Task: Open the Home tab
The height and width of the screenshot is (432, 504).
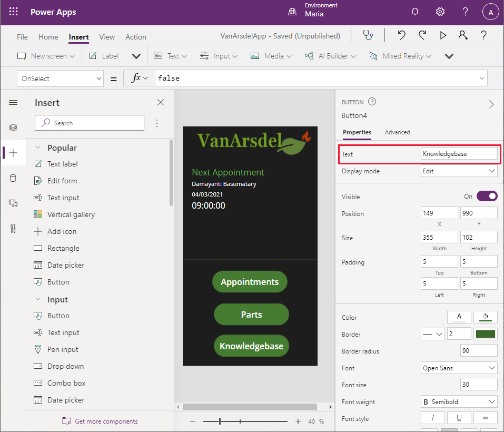Action: tap(48, 37)
